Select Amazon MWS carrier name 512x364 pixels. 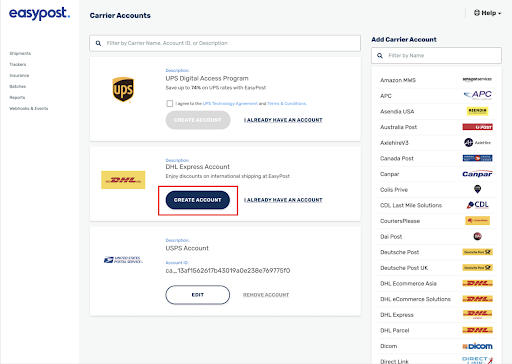[398, 80]
